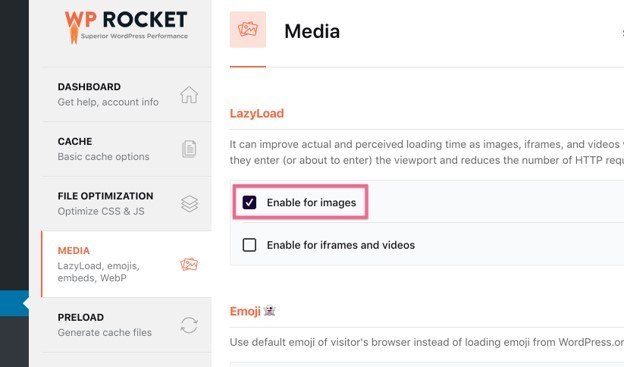Select the Media menu item
The height and width of the screenshot is (367, 624).
127,264
